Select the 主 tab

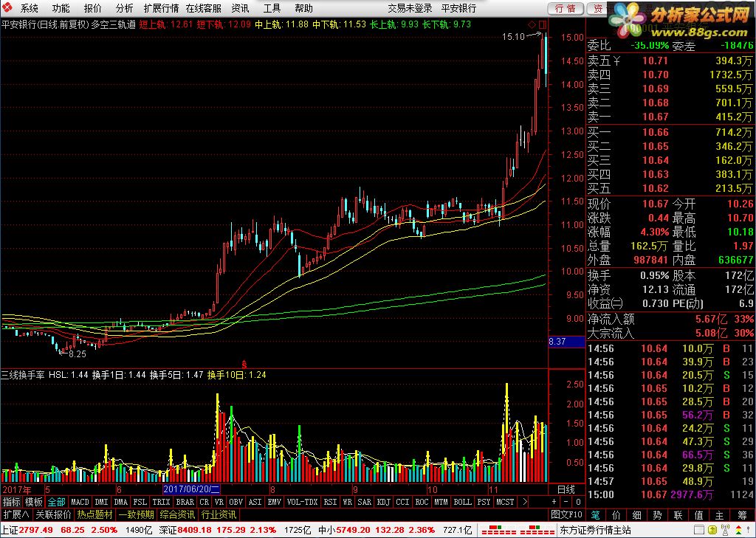pyautogui.click(x=720, y=515)
